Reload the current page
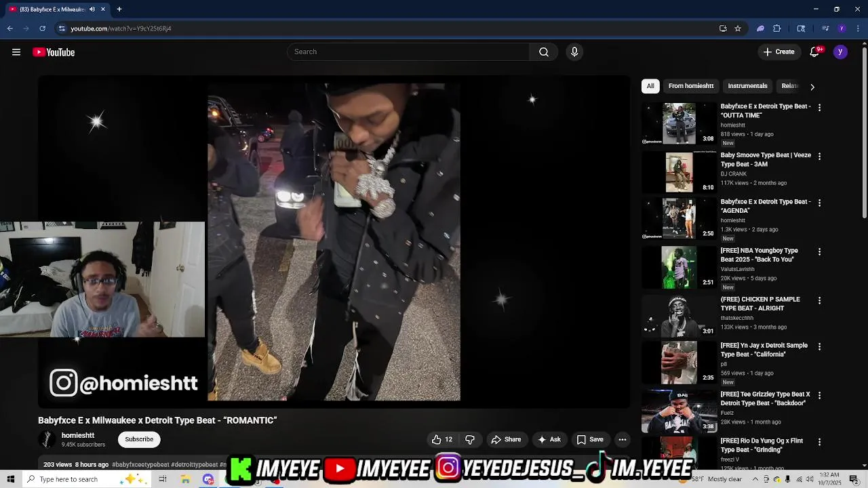The image size is (868, 488). click(43, 28)
